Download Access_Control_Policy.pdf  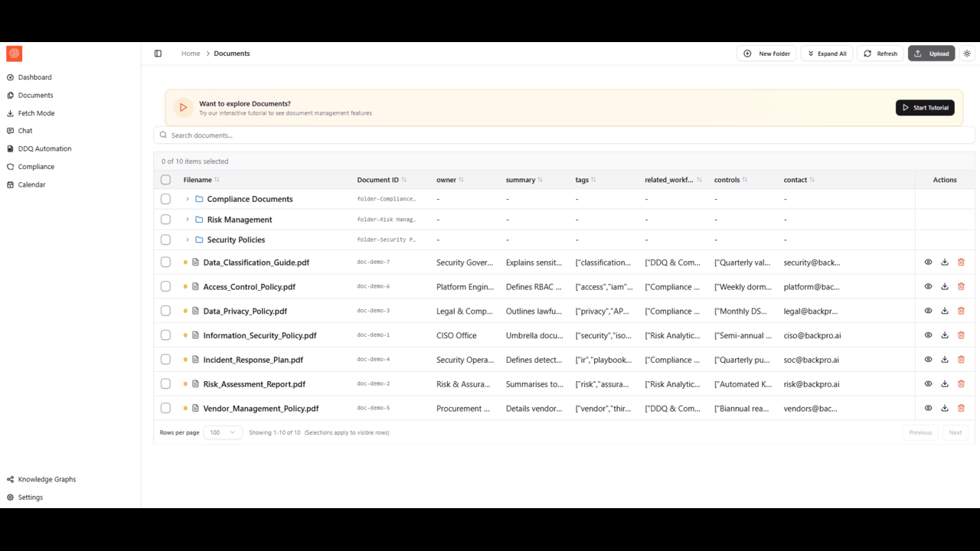(945, 286)
